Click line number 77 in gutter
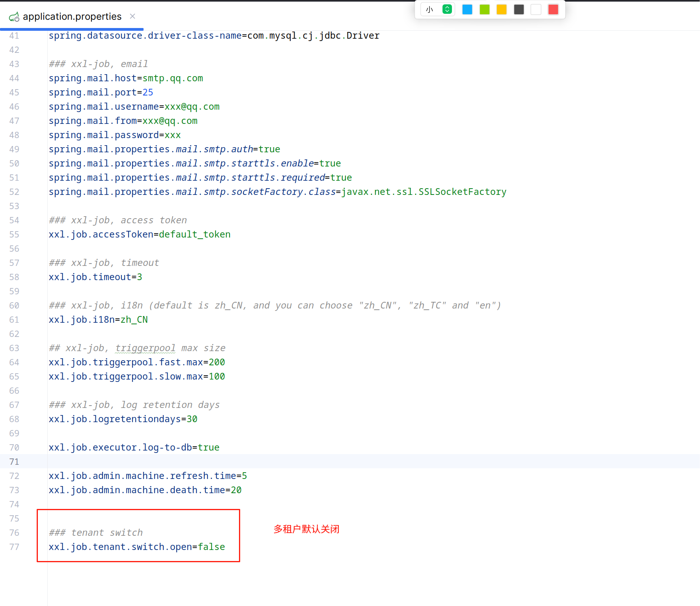Screen dimensions: 700x606 pos(14,547)
